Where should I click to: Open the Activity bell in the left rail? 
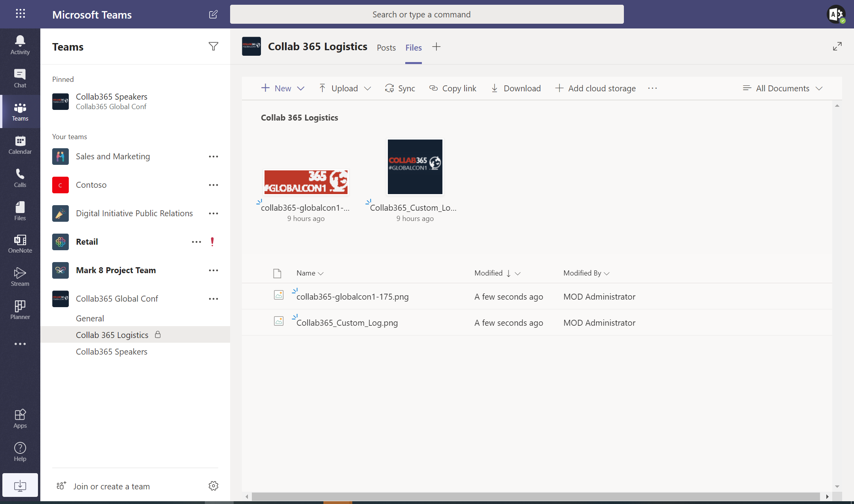tap(20, 45)
